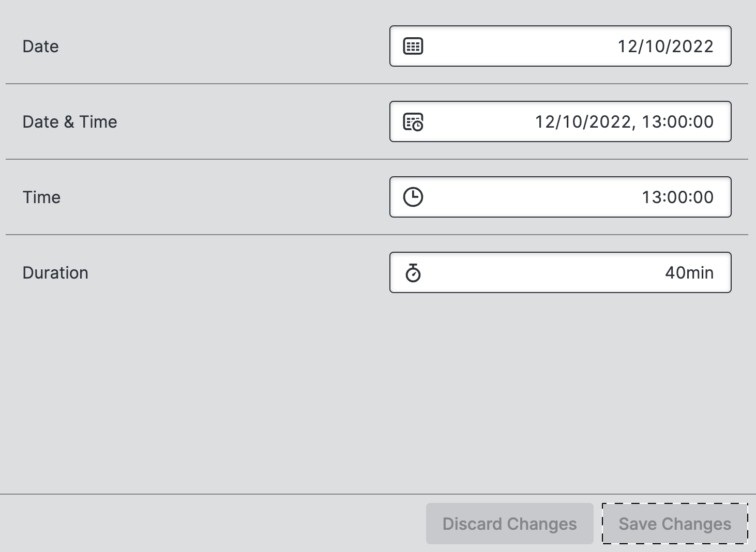Click the 13:00:00 portion of Date & Time value

point(677,122)
